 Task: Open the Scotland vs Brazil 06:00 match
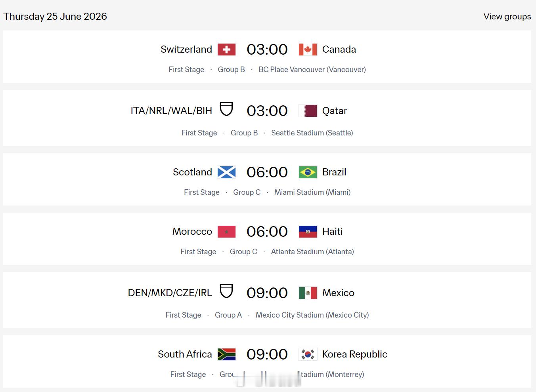pos(267,173)
